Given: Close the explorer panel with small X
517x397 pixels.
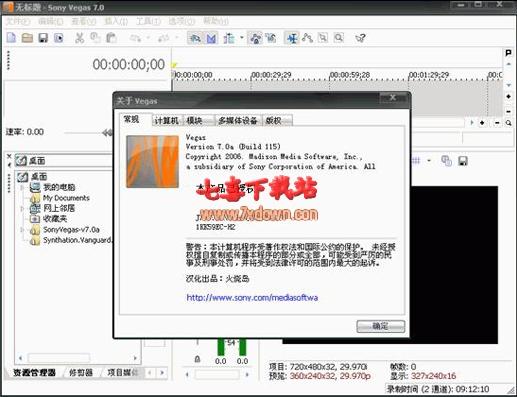Looking at the screenshot, I should 9,156.
